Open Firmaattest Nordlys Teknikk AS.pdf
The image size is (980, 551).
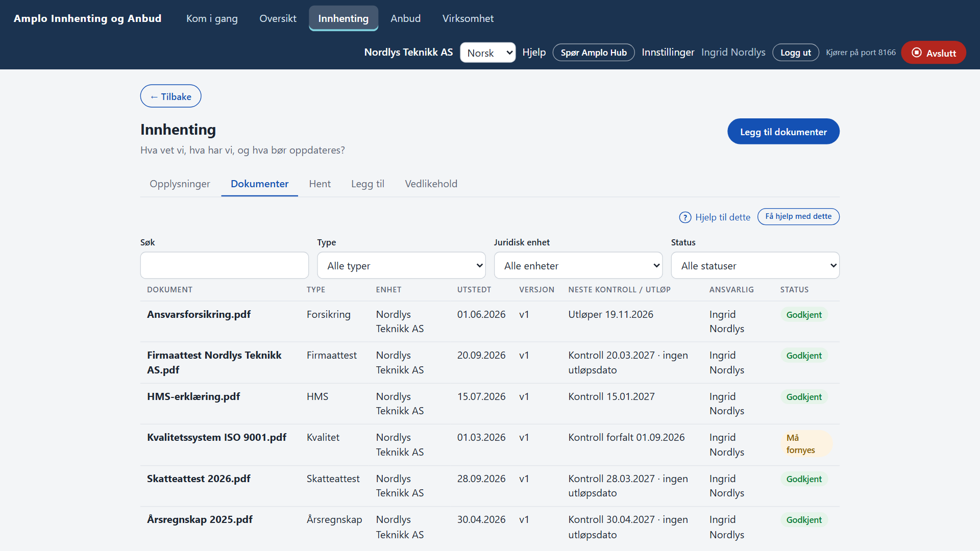(x=214, y=362)
